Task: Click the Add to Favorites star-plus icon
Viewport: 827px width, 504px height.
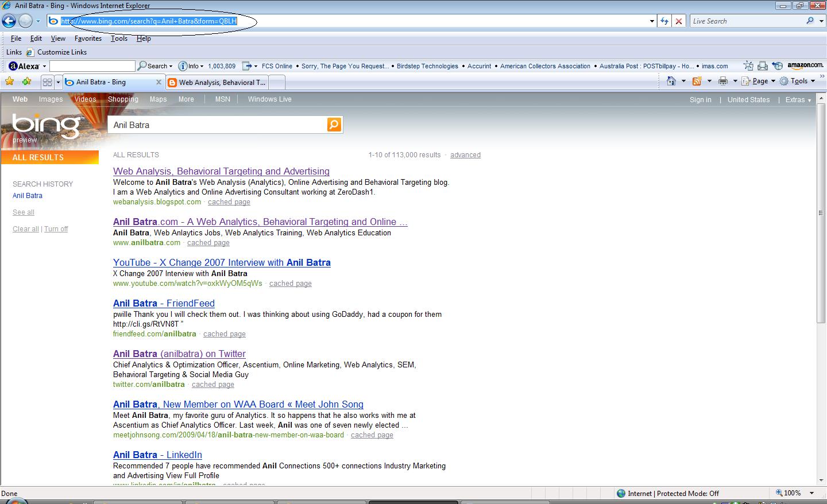Action: (26, 82)
